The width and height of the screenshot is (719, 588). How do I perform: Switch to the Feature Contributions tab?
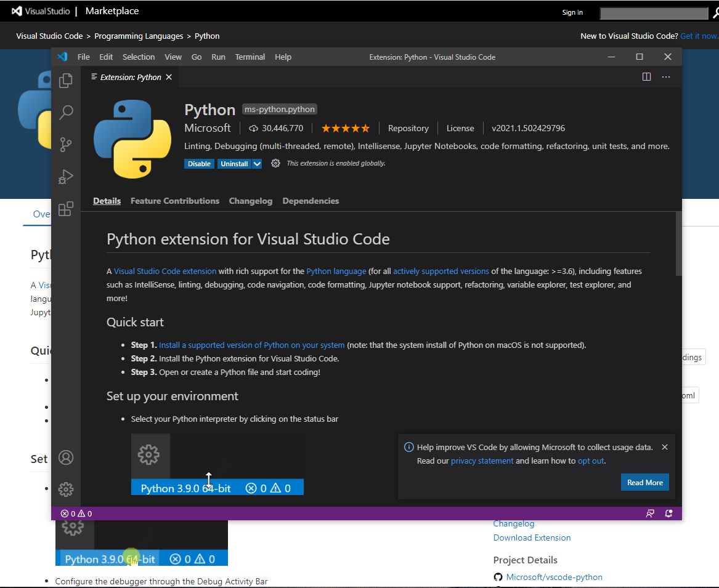pyautogui.click(x=175, y=201)
